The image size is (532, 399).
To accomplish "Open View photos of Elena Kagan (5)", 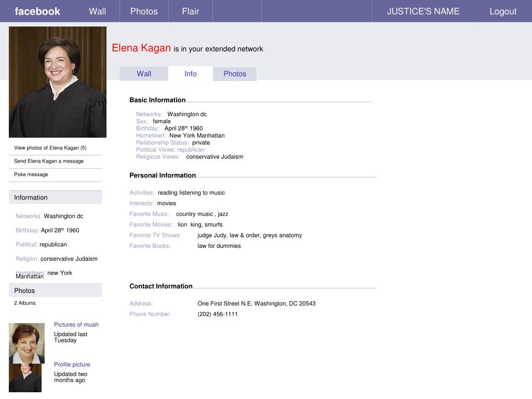I will click(x=50, y=148).
